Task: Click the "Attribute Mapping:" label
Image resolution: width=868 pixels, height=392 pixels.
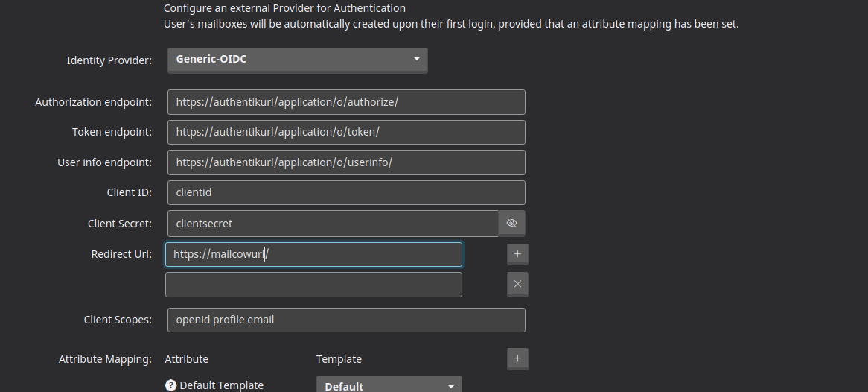Action: [x=105, y=359]
